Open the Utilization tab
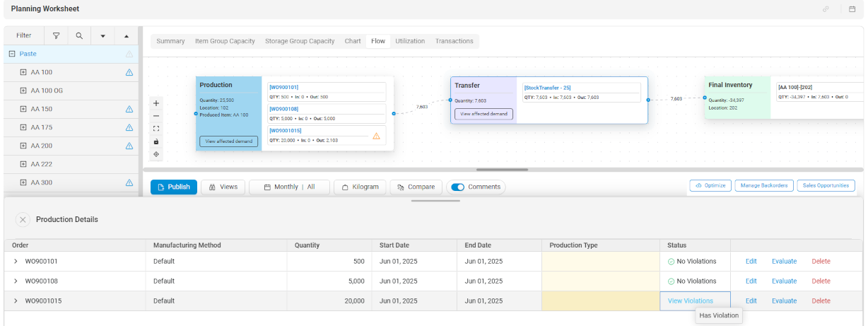Viewport: 868px width, 326px height. tap(410, 41)
